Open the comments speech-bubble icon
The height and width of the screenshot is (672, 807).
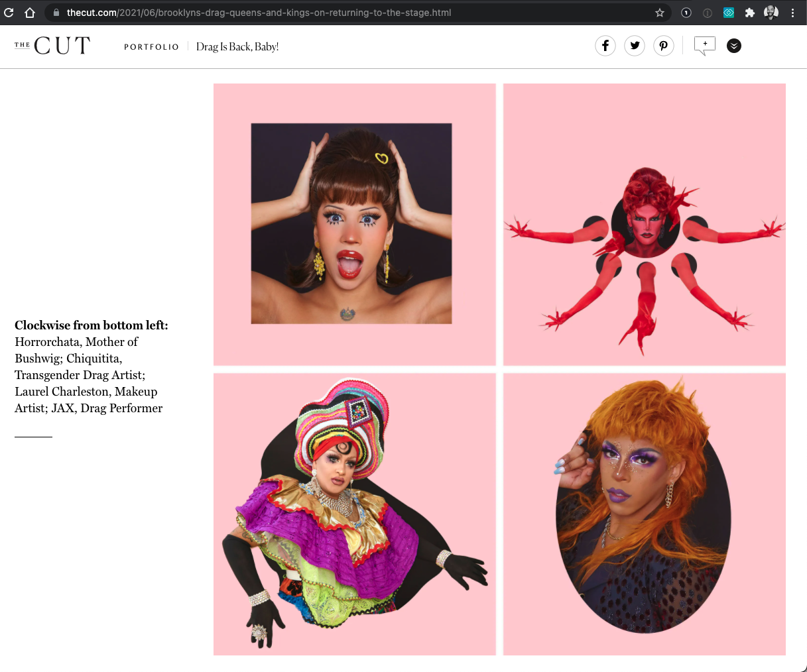pyautogui.click(x=704, y=46)
